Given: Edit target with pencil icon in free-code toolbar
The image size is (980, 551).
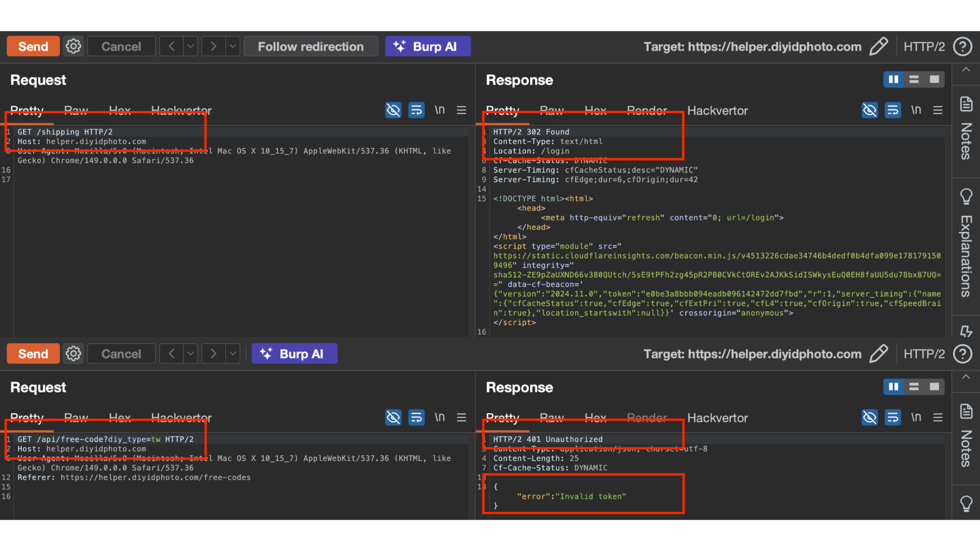Looking at the screenshot, I should (879, 354).
